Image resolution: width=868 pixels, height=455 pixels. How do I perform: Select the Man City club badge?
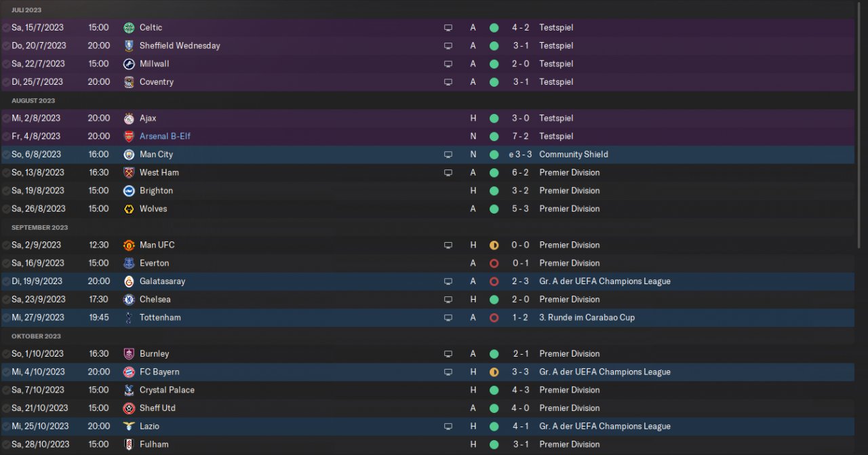tap(129, 155)
